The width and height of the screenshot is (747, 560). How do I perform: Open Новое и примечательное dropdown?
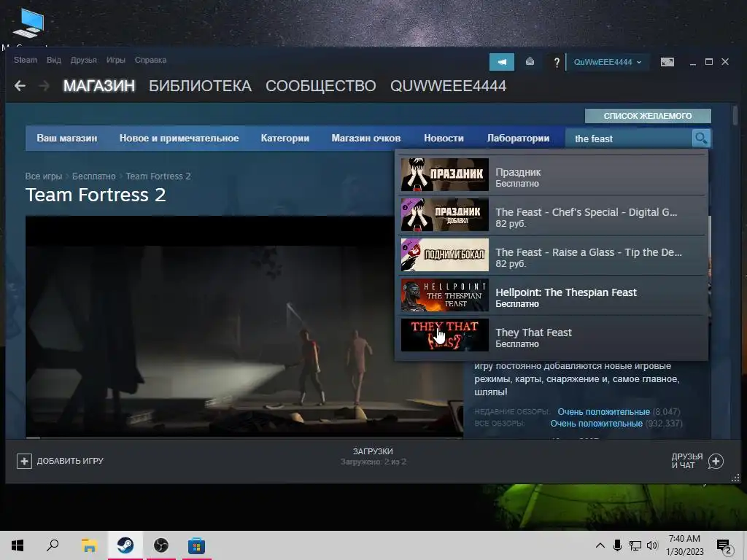click(x=179, y=138)
